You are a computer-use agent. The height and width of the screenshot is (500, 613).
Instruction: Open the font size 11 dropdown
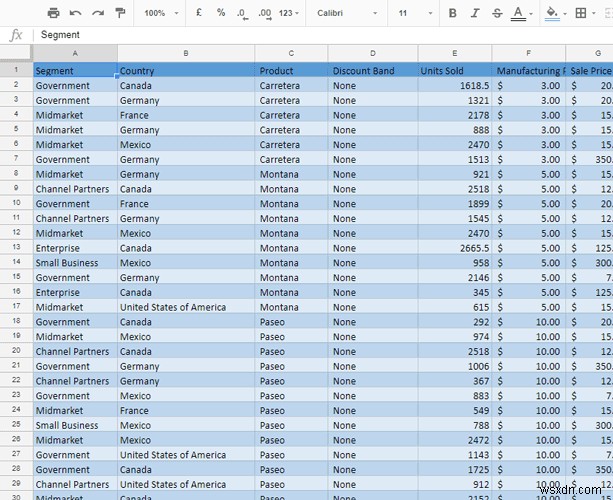[x=415, y=13]
